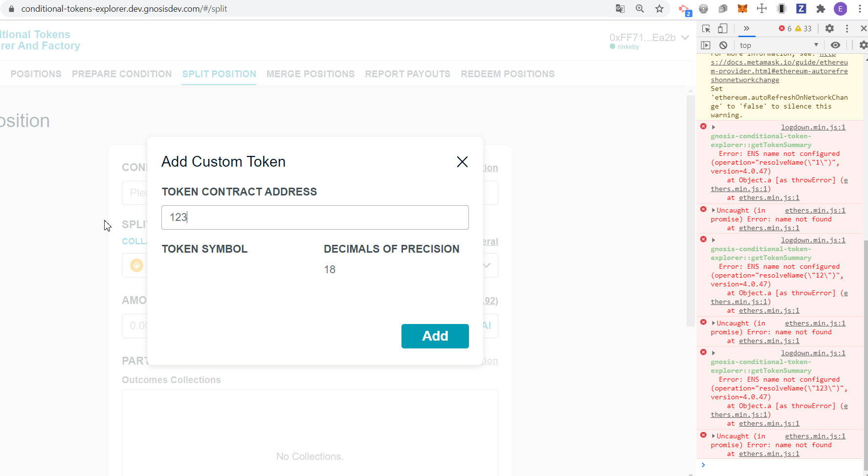The width and height of the screenshot is (868, 476).
Task: Show console sidebar panel icon
Action: click(x=706, y=45)
